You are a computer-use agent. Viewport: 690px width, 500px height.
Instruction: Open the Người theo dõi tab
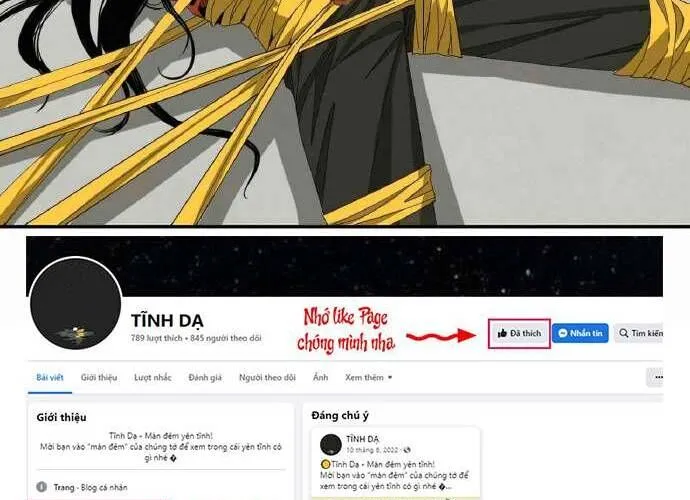click(x=267, y=377)
